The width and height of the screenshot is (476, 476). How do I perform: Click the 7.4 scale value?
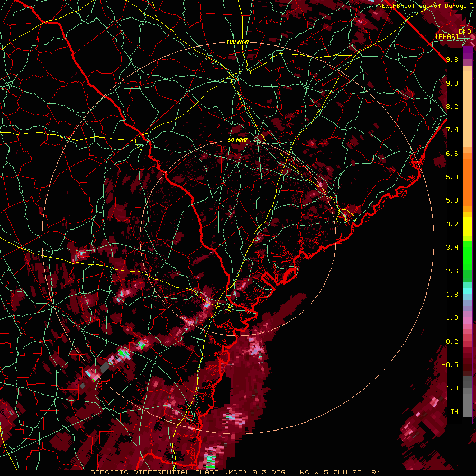tap(452, 130)
